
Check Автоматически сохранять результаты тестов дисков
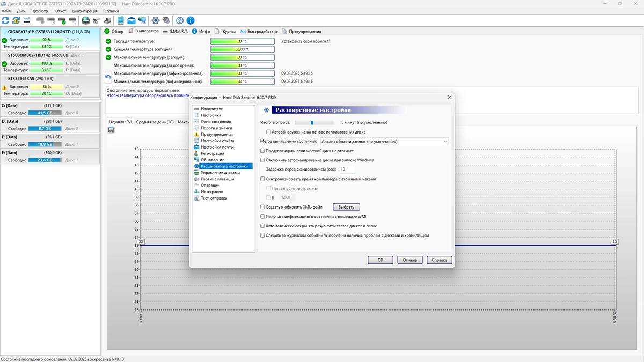click(262, 226)
